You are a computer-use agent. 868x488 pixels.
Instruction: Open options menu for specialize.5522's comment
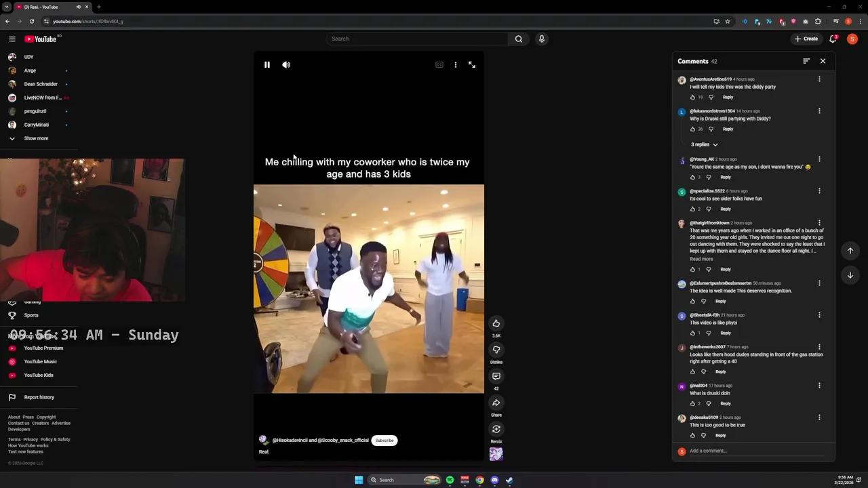point(819,191)
